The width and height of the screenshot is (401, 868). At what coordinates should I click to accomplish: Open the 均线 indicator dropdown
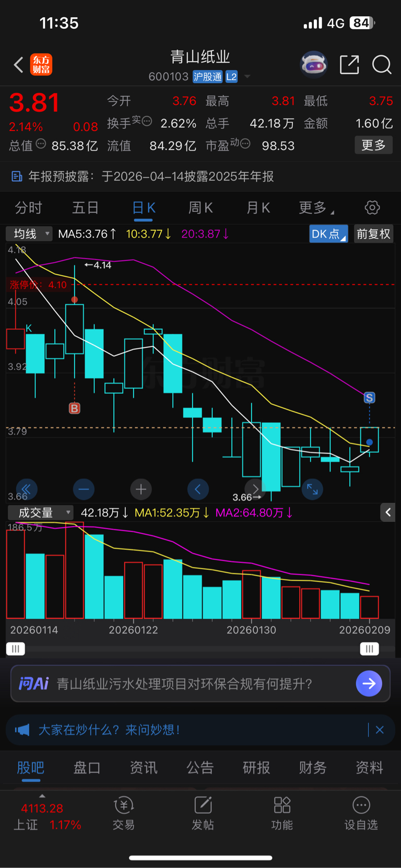click(x=29, y=233)
